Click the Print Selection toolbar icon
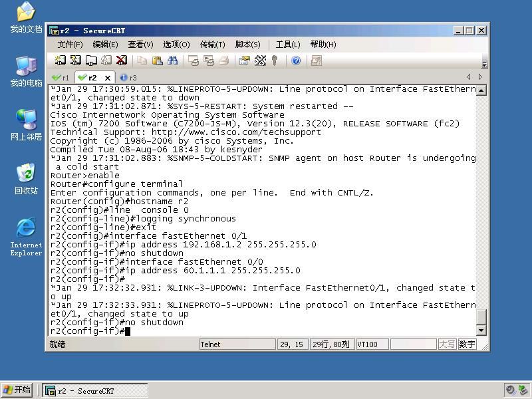The height and width of the screenshot is (399, 532). pyautogui.click(x=209, y=61)
